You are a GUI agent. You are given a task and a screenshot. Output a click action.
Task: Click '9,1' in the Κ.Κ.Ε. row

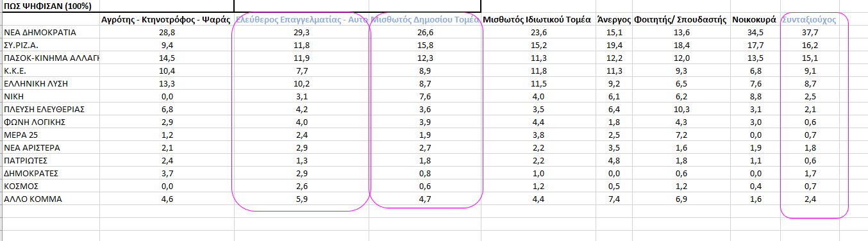point(810,71)
